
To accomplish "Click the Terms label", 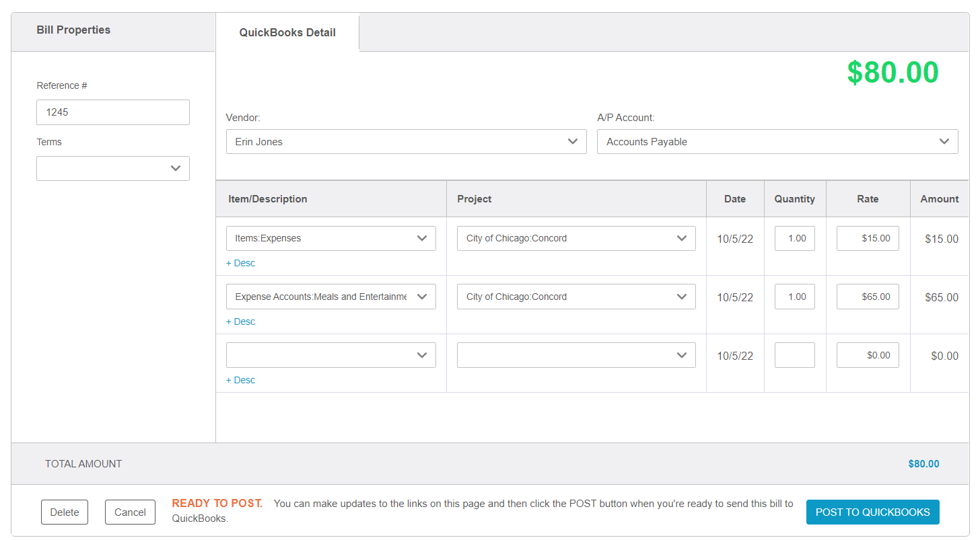I will pos(49,142).
